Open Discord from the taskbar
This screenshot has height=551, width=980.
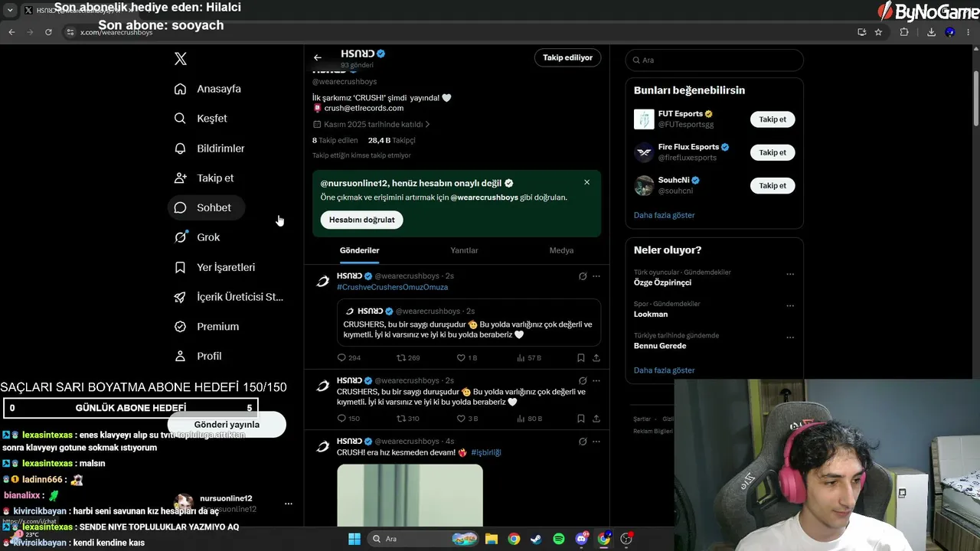click(581, 539)
